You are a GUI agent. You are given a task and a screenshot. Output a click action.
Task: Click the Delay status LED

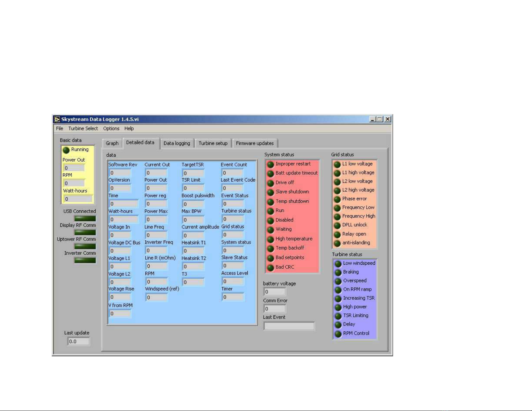click(x=338, y=325)
